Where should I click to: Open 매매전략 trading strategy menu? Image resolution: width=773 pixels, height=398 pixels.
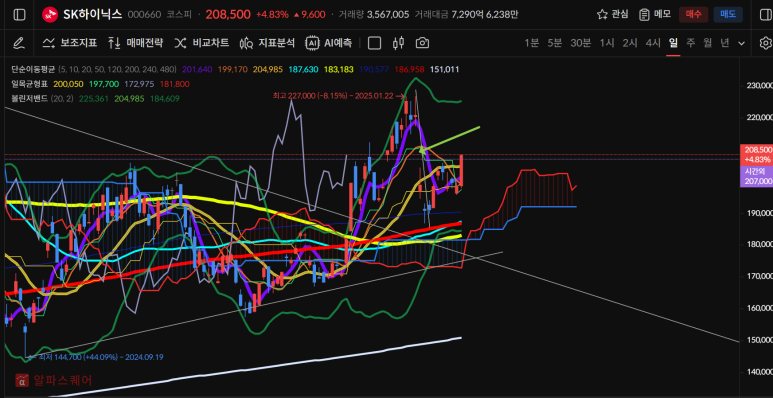[135, 43]
